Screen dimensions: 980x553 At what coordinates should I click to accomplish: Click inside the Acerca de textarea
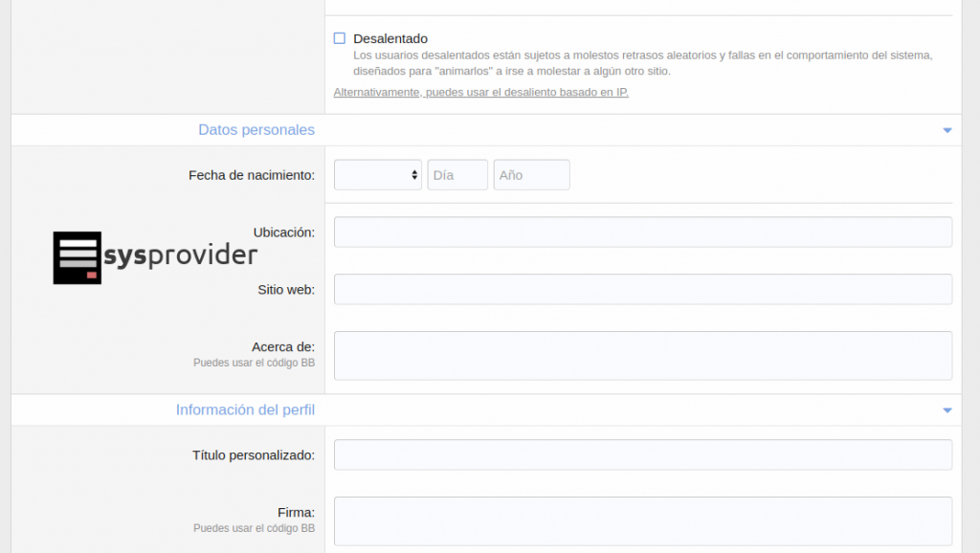click(x=642, y=356)
